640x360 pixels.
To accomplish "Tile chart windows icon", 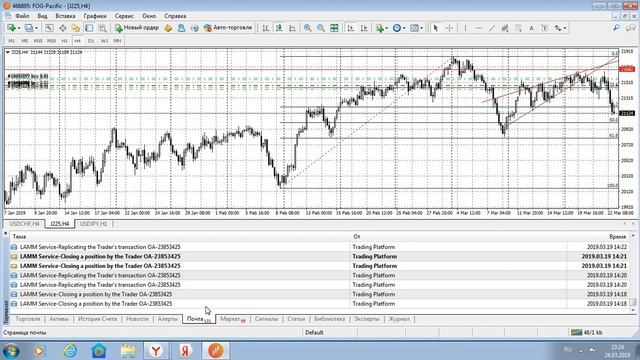I will (x=334, y=28).
